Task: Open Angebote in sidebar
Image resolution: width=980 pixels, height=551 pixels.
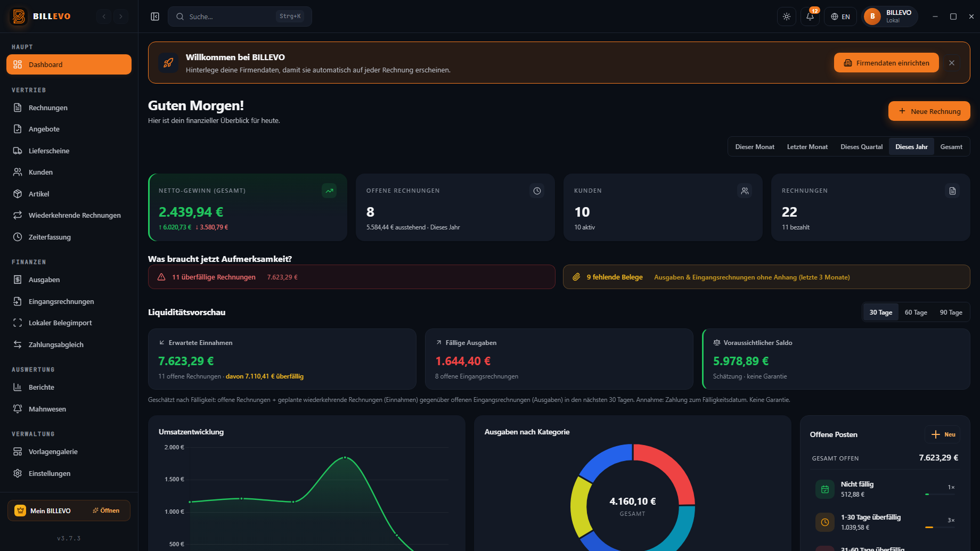Action: pos(69,129)
